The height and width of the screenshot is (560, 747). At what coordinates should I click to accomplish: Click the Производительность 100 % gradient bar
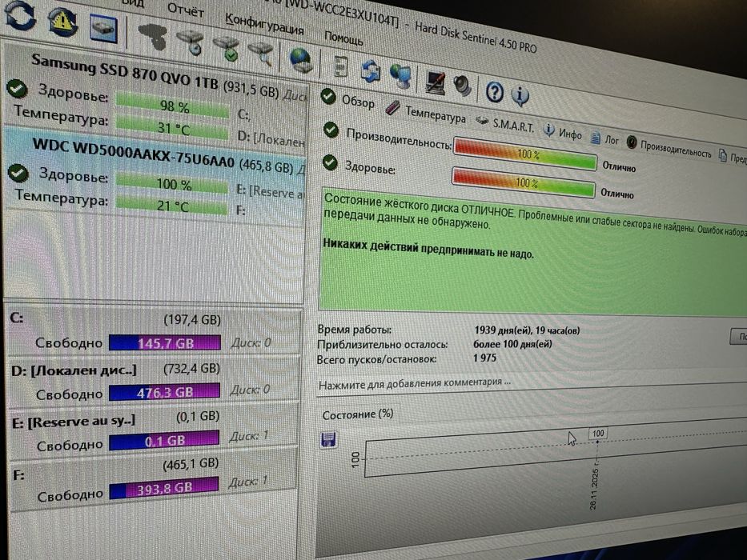525,154
